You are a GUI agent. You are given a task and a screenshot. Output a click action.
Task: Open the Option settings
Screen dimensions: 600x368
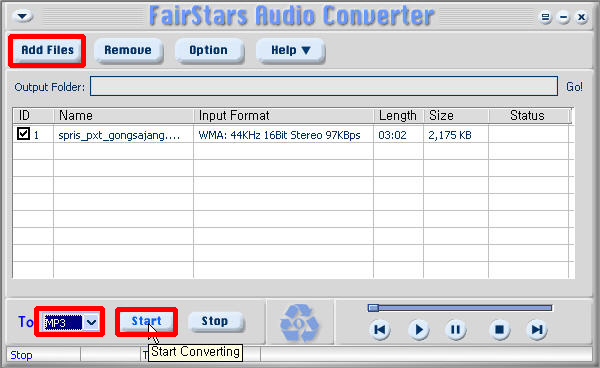point(209,50)
